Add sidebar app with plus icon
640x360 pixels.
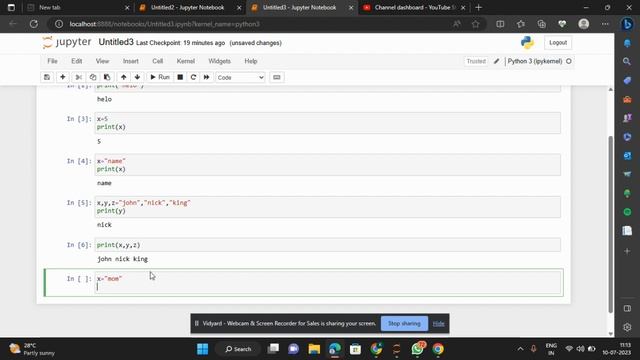627,251
